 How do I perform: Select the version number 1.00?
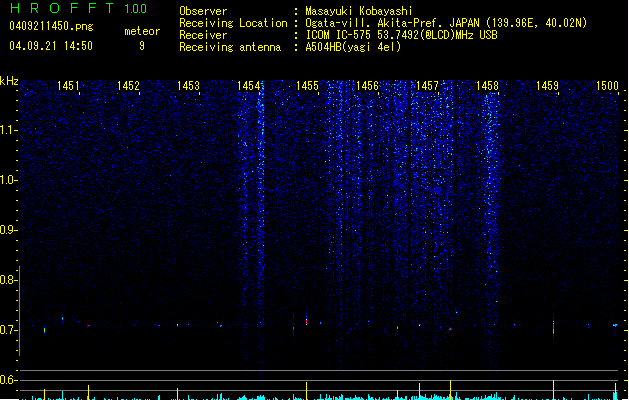pyautogui.click(x=135, y=9)
